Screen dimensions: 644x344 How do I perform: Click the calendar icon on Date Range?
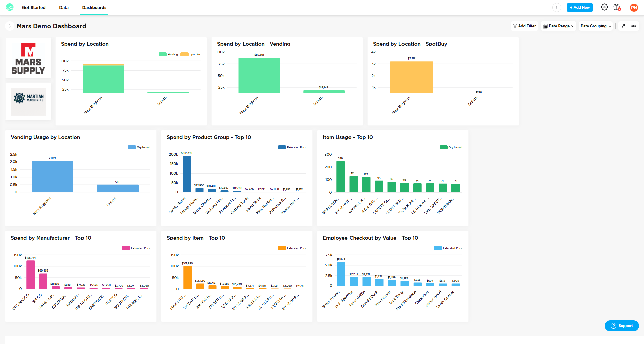545,26
